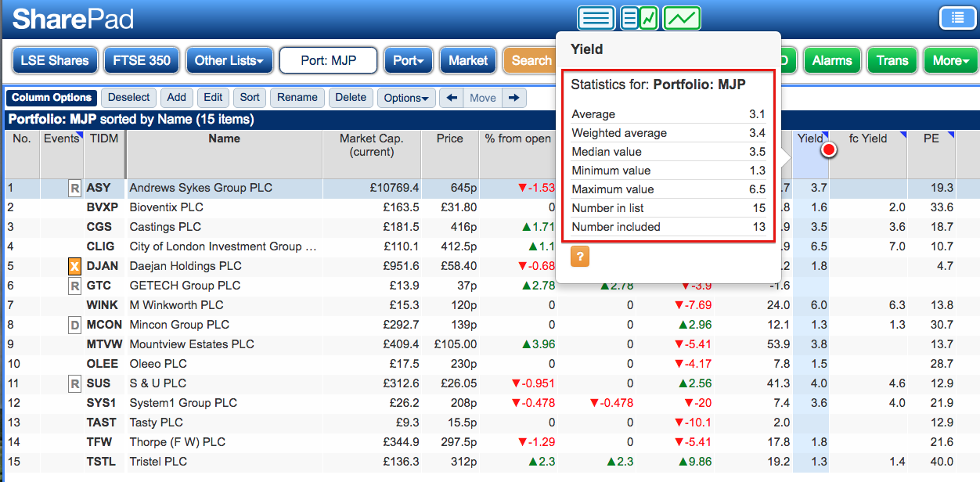Screen dimensions: 980x482
Task: Click the PE column header
Action: pos(931,153)
